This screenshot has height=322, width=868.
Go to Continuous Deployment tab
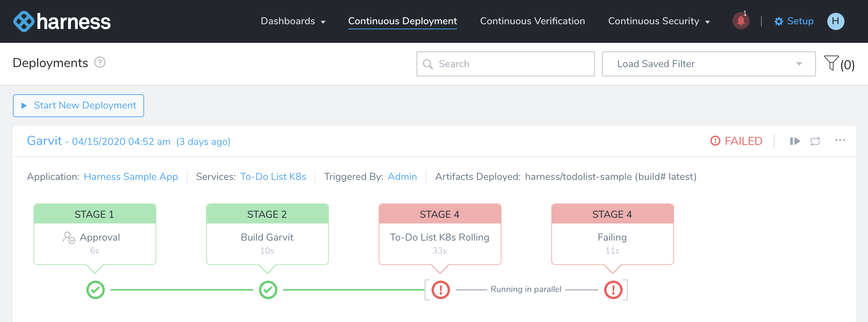click(402, 21)
